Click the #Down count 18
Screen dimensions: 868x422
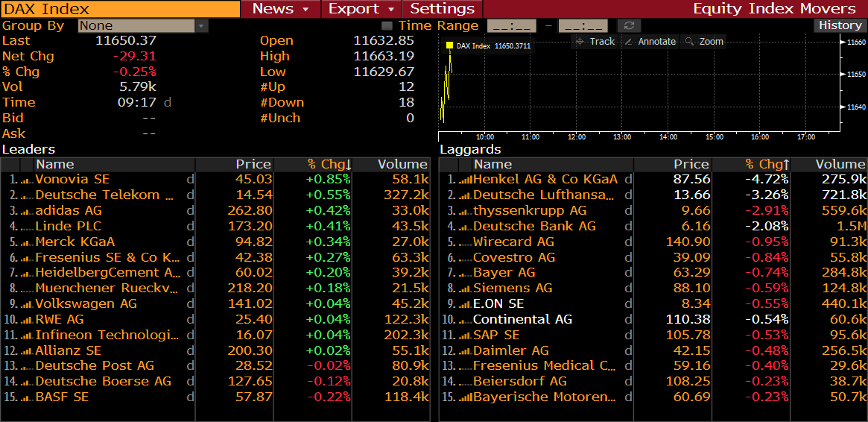point(406,102)
